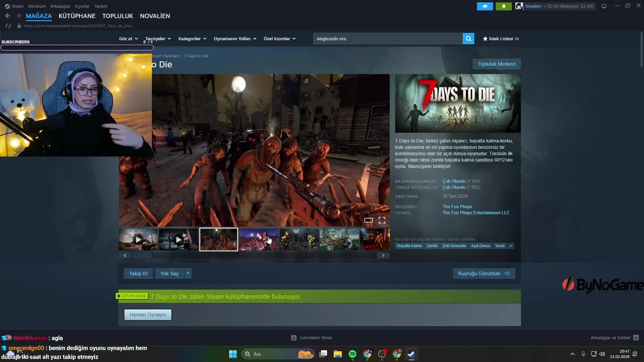The image size is (644, 362).
Task: Click the Takip Et button
Action: [x=138, y=274]
